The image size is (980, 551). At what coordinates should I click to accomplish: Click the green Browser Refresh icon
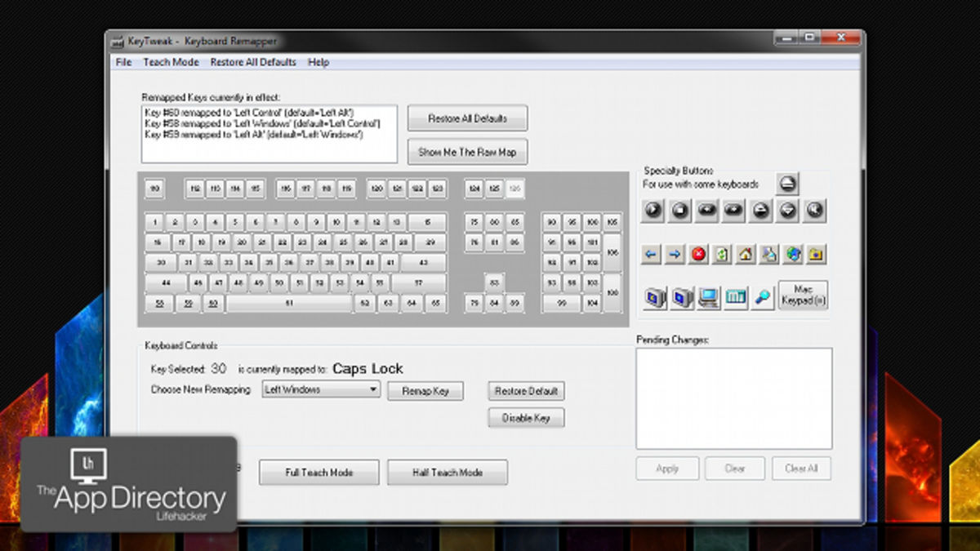[x=722, y=255]
